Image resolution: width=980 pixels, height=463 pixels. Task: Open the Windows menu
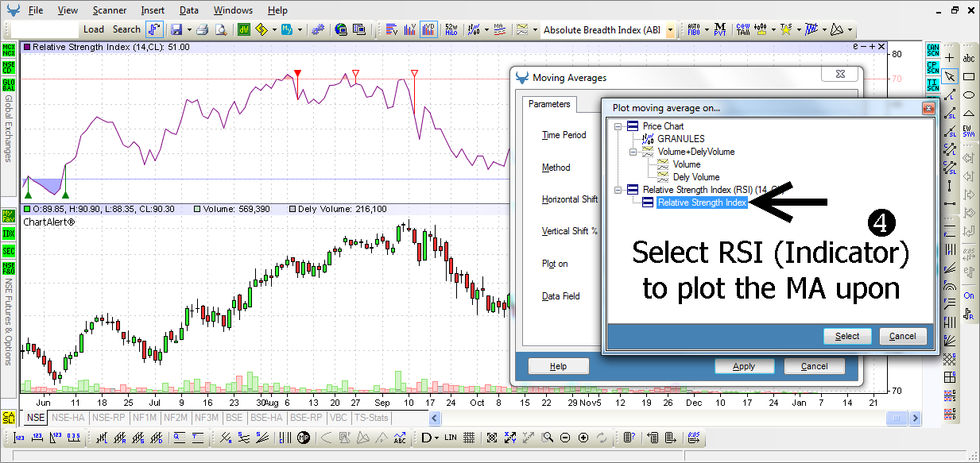(x=234, y=10)
